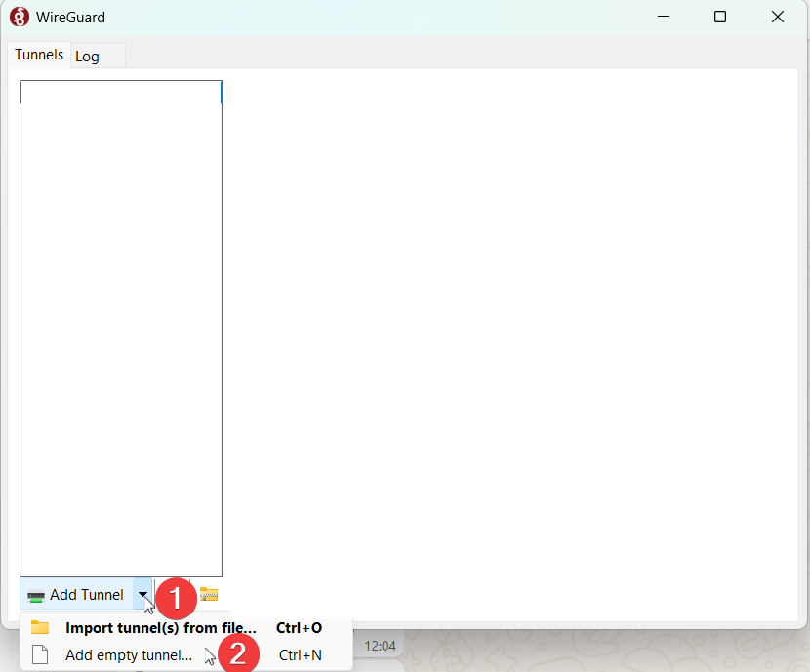Close the WireGuard window
This screenshot has height=672, width=810.
(x=778, y=17)
